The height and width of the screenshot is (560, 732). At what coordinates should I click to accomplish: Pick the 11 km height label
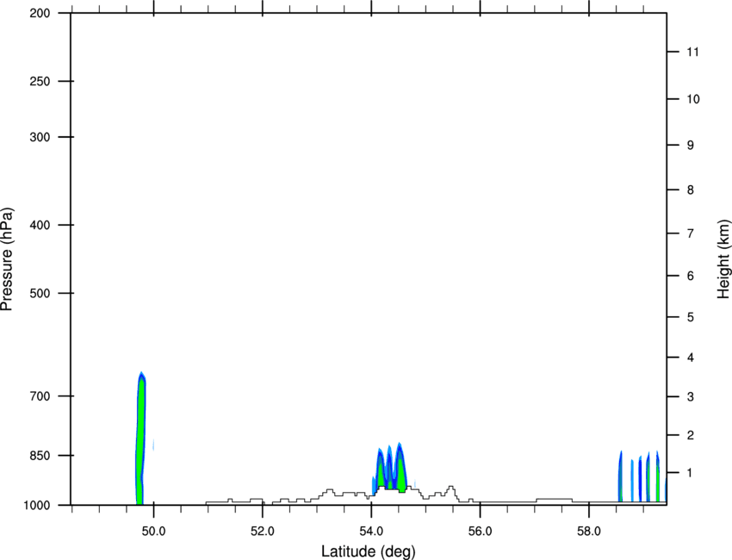click(x=692, y=52)
